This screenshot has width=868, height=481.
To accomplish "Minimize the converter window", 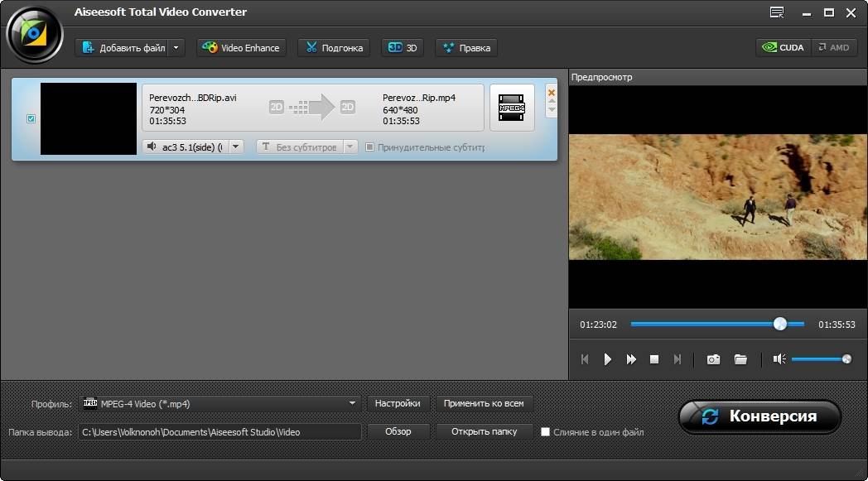I will point(807,12).
